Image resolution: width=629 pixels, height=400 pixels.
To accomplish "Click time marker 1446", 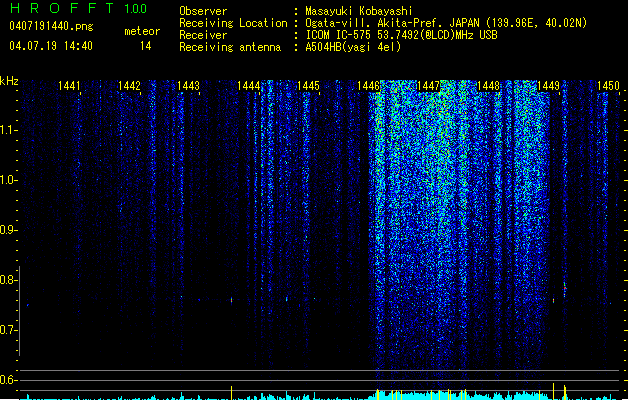I will [x=368, y=86].
